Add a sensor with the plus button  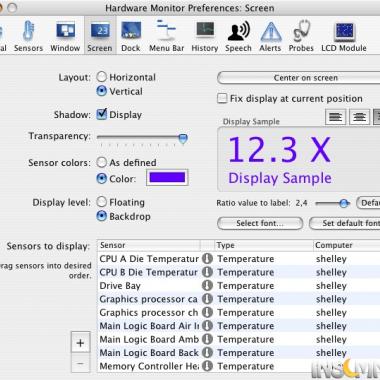[x=80, y=343]
